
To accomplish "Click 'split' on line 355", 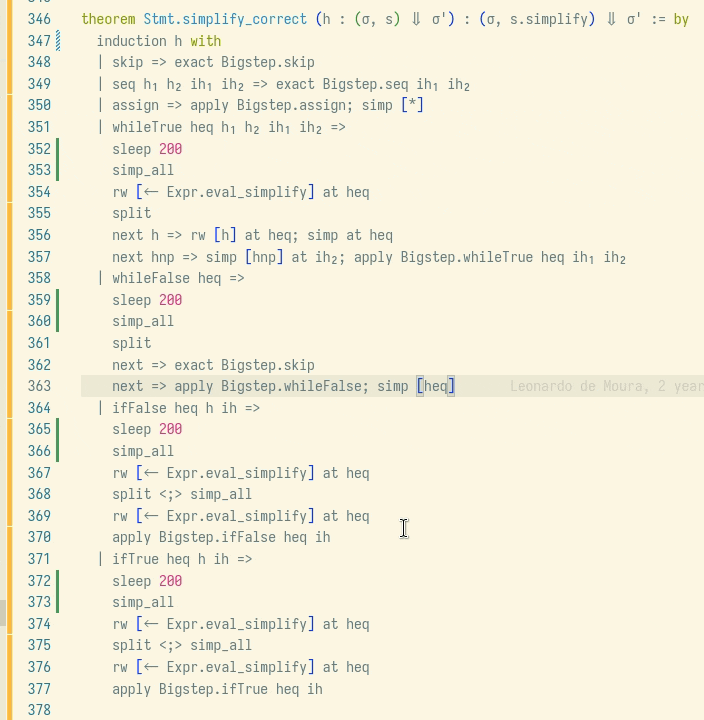I will coord(131,214).
